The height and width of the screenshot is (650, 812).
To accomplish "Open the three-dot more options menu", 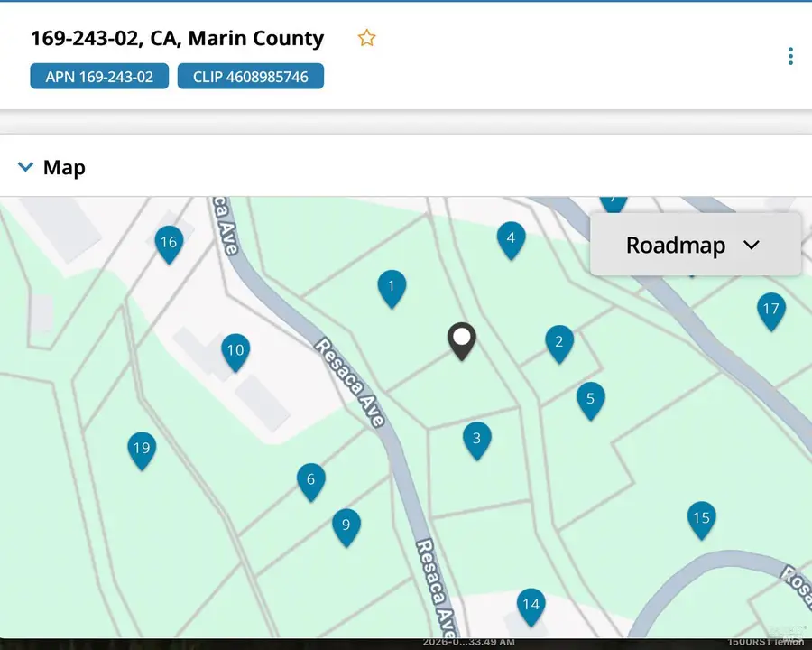I will coord(790,56).
